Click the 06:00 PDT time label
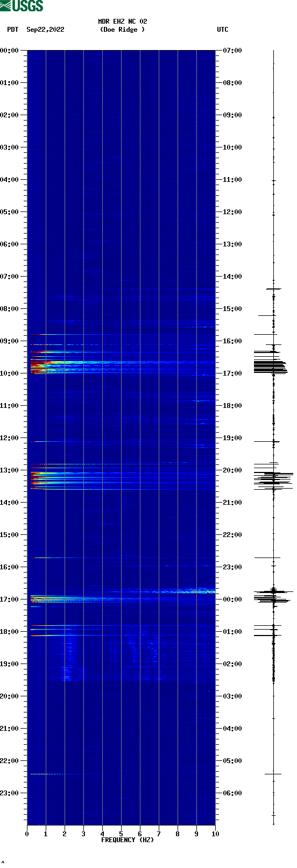 click(x=9, y=244)
